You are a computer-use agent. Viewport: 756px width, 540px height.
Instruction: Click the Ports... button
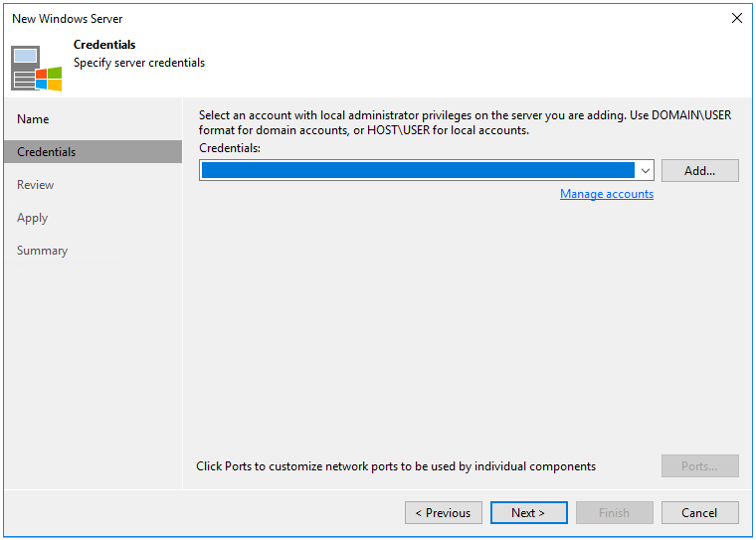coord(699,466)
